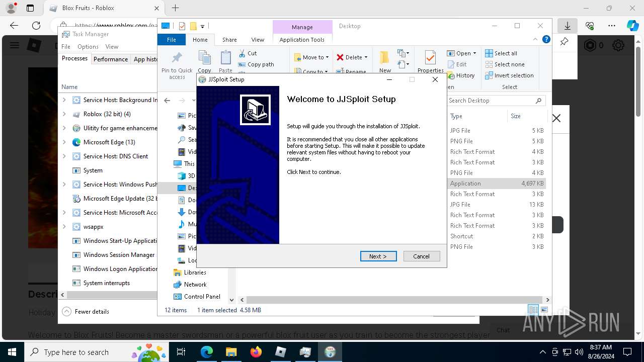Expand wsappx process row
Image resolution: width=644 pixels, height=362 pixels.
coord(64,227)
